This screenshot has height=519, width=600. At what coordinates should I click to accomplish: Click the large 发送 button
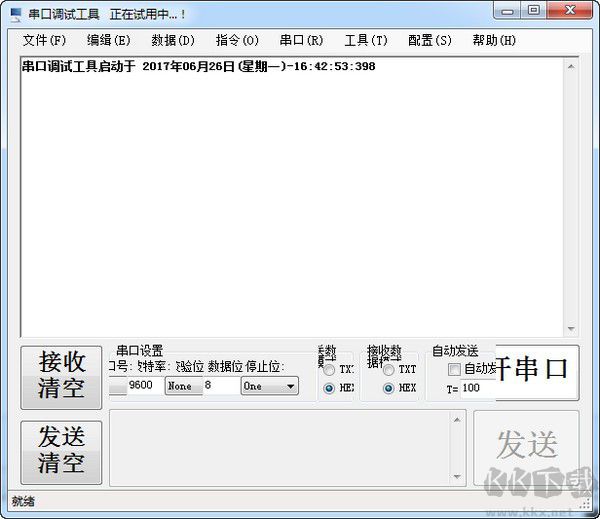pos(527,448)
